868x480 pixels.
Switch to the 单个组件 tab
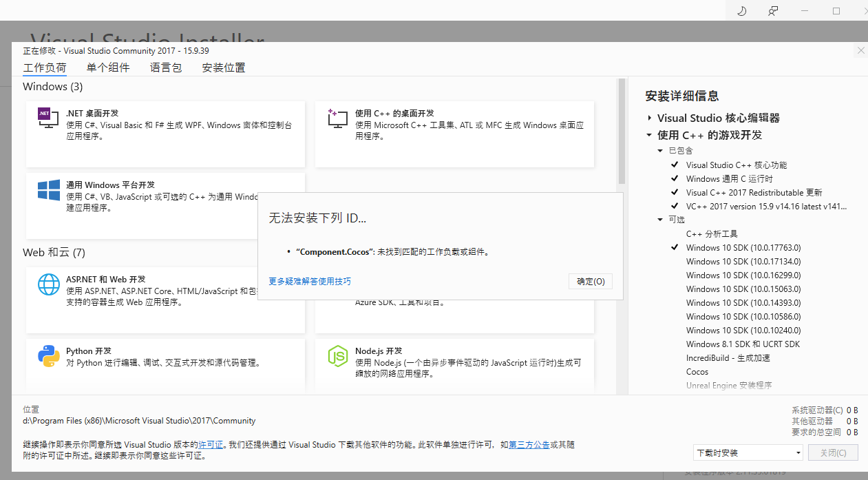pos(108,67)
